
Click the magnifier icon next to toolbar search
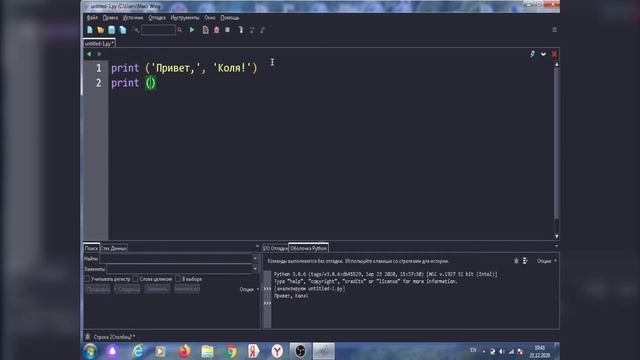[180, 30]
